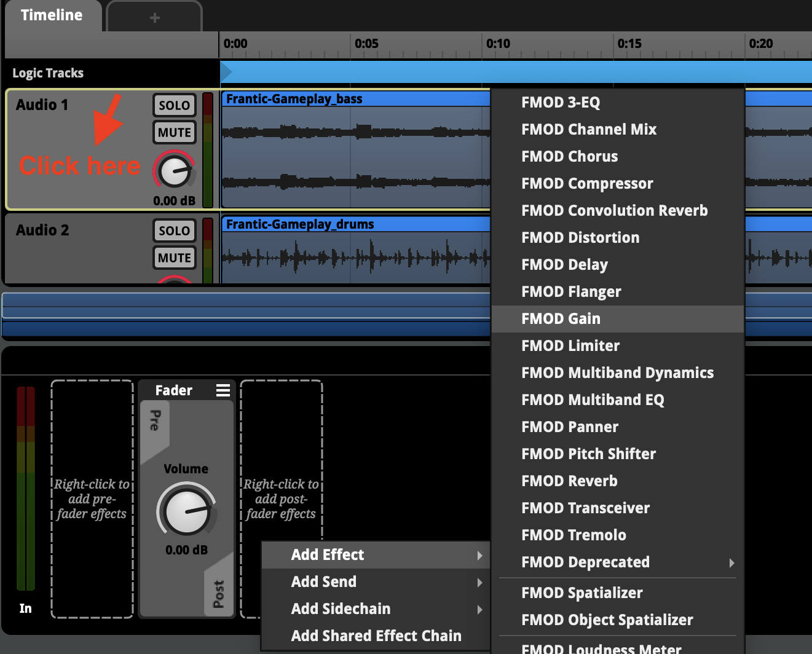
Task: Click the Fader Volume knob
Action: pyautogui.click(x=186, y=510)
